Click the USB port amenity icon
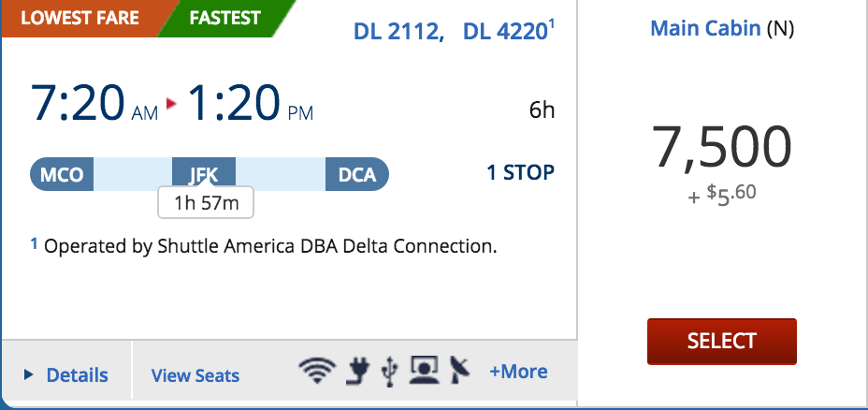This screenshot has width=868, height=410. 389,373
